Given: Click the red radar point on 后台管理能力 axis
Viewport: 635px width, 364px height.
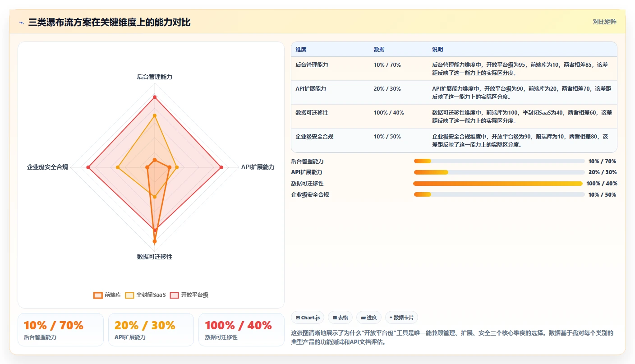Looking at the screenshot, I should pos(155,97).
